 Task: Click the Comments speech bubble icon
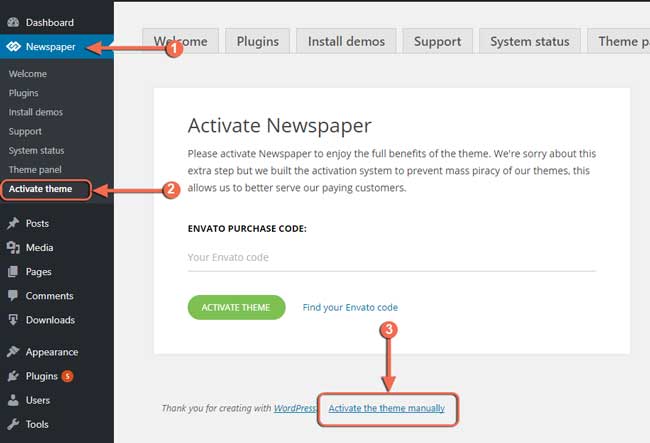tap(13, 295)
